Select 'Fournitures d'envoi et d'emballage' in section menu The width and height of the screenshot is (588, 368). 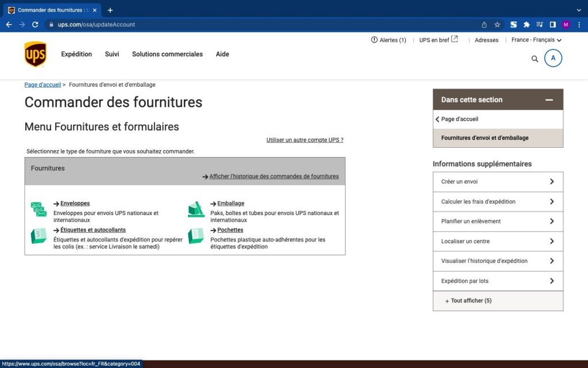point(498,138)
